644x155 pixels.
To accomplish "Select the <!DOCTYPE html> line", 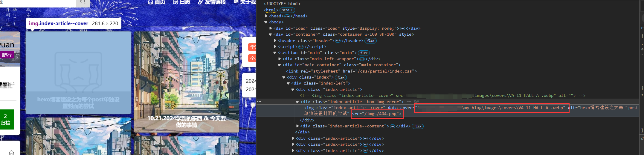I will pyautogui.click(x=282, y=4).
